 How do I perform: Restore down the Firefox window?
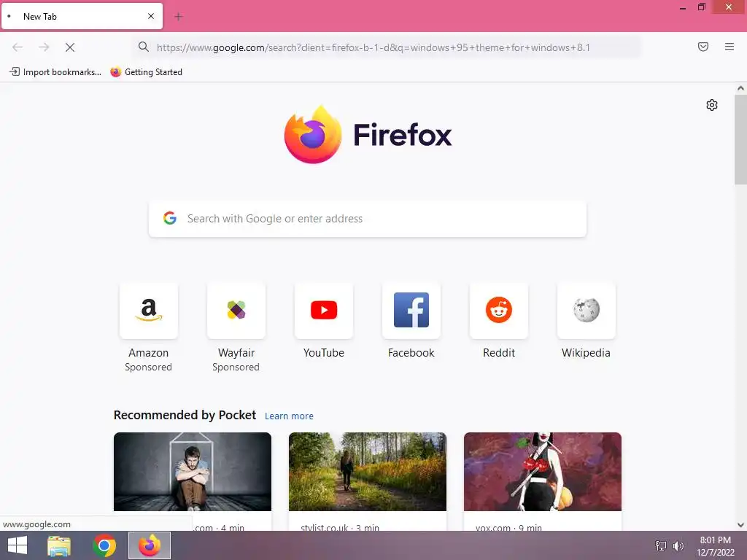click(701, 7)
